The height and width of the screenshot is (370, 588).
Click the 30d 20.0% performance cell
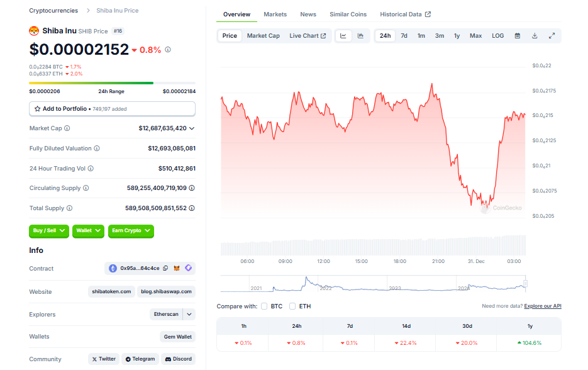(467, 343)
